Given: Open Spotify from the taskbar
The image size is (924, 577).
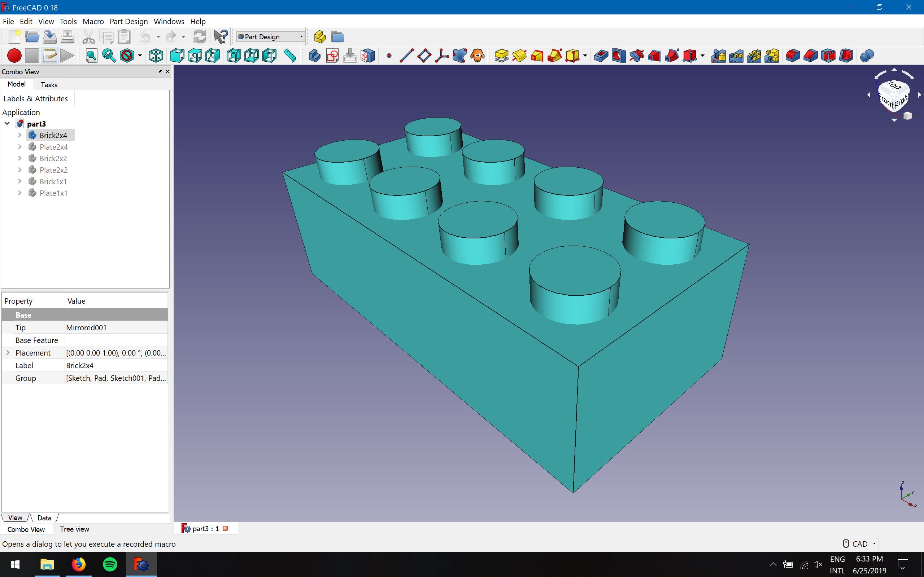Looking at the screenshot, I should point(110,564).
